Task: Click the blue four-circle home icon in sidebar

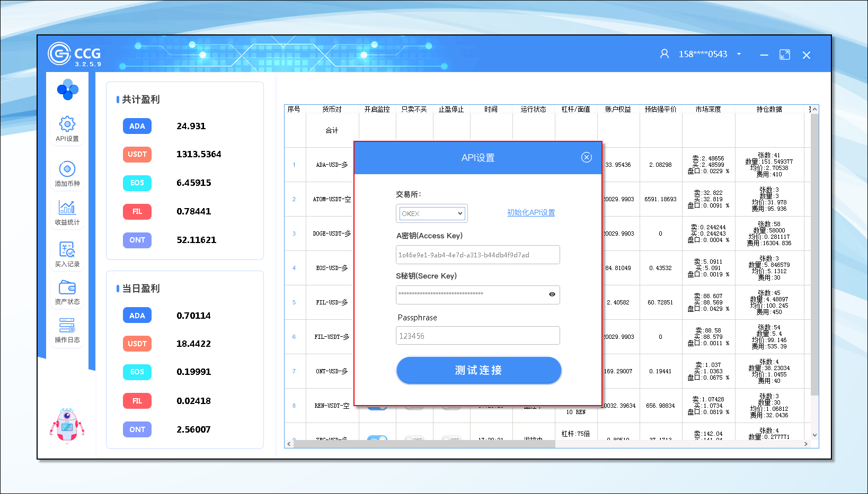Action: [67, 89]
